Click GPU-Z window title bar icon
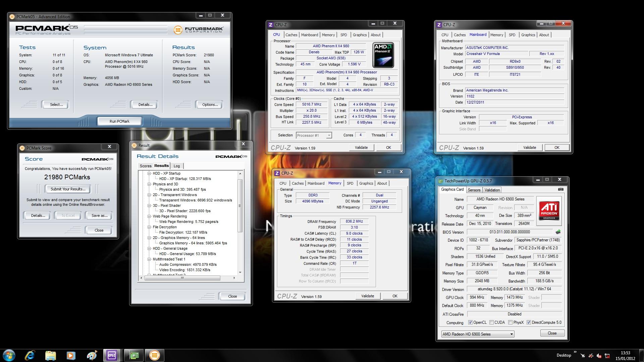The height and width of the screenshot is (362, 644). click(x=440, y=181)
